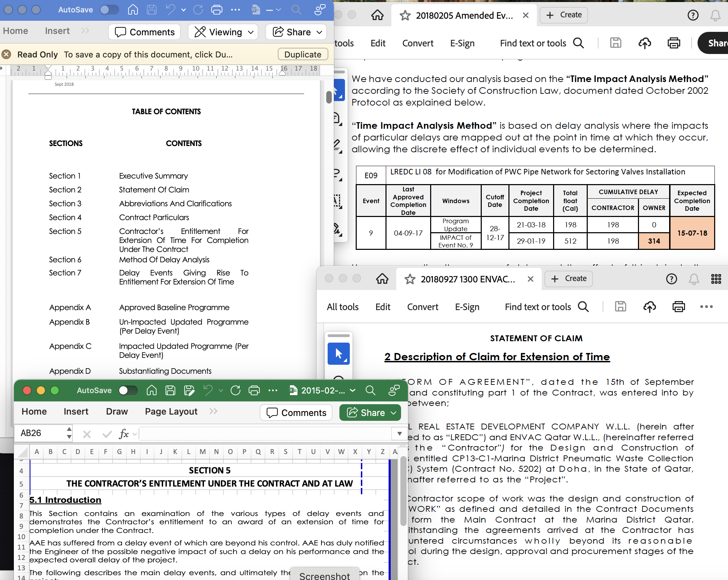Click Print icon in Word title bar

point(217,10)
